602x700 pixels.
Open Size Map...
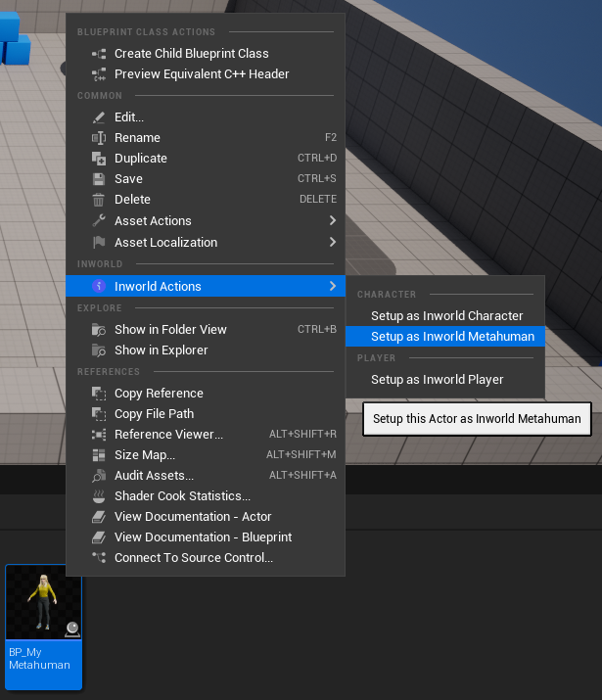click(x=206, y=454)
